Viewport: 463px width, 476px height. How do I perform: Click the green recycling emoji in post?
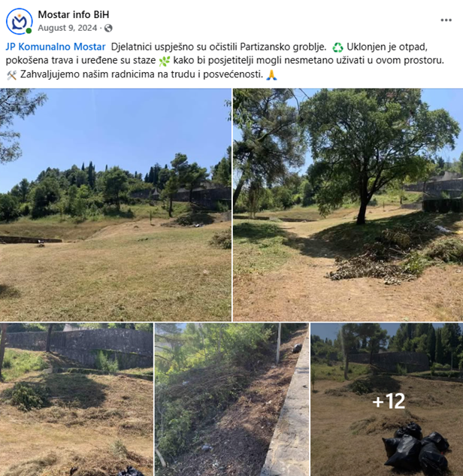pyautogui.click(x=337, y=47)
